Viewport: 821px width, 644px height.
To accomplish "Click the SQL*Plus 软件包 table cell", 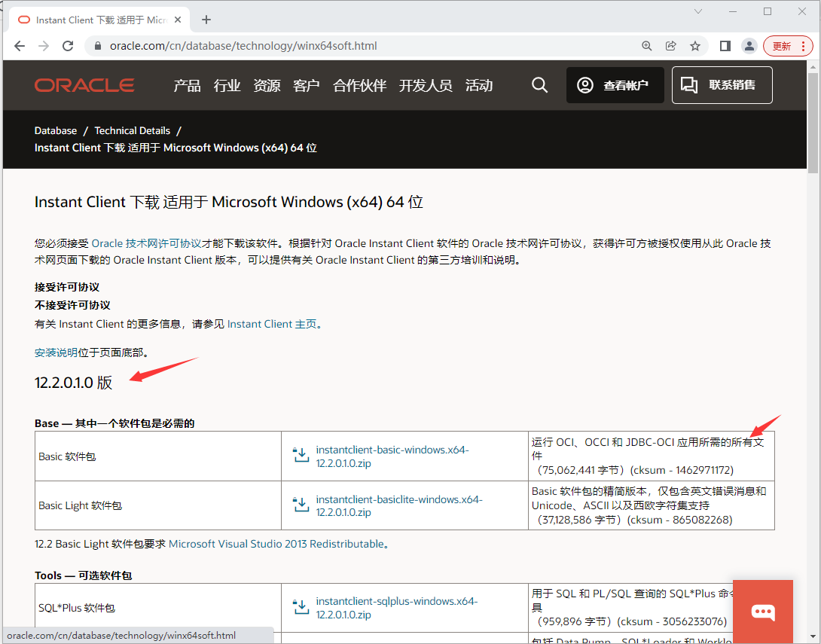I will point(158,608).
